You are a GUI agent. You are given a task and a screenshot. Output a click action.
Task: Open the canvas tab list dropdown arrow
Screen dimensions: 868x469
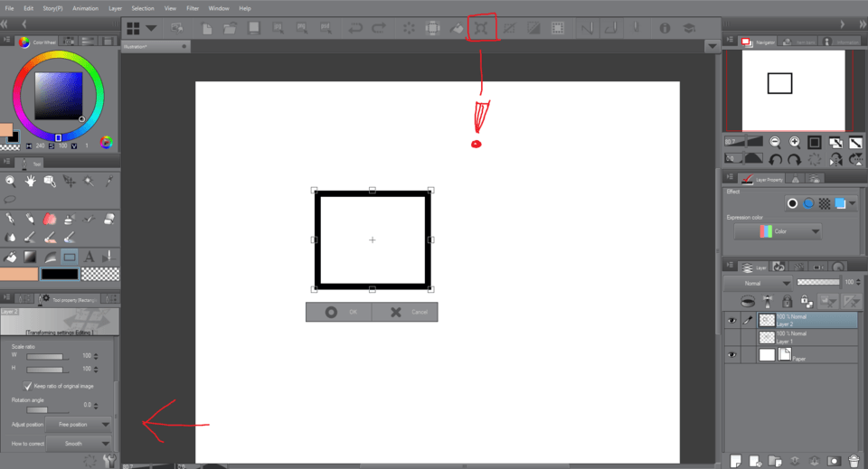pyautogui.click(x=712, y=46)
